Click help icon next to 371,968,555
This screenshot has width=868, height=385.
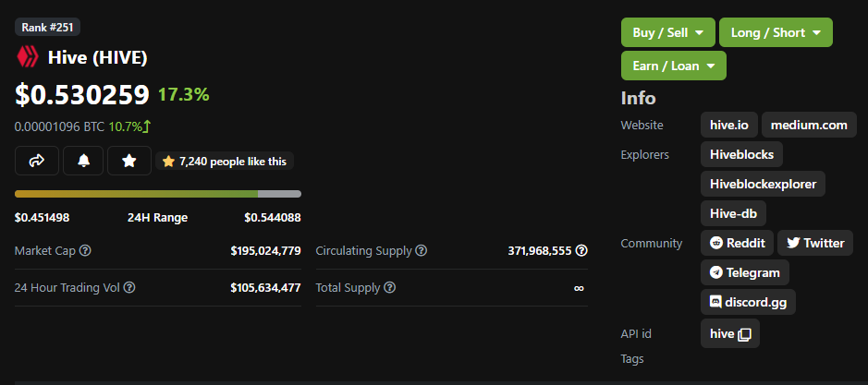point(581,250)
